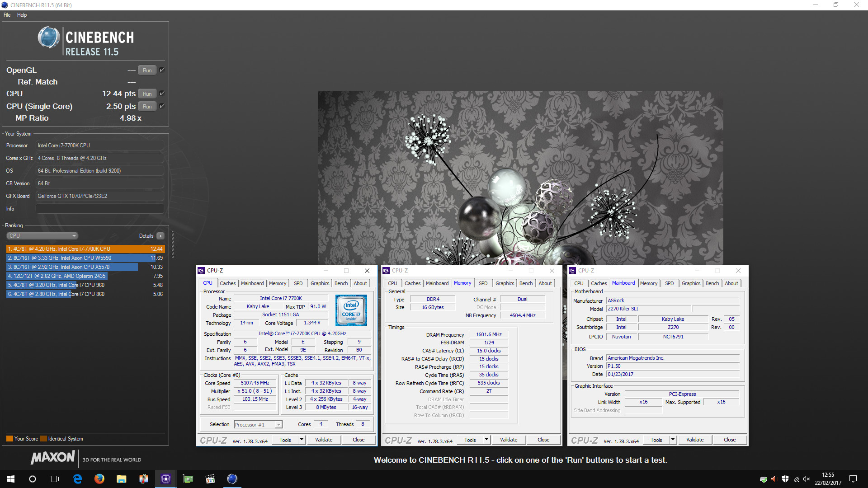The image size is (868, 488).
Task: Click Validate in Memory CPU-Z window
Action: [x=509, y=440]
